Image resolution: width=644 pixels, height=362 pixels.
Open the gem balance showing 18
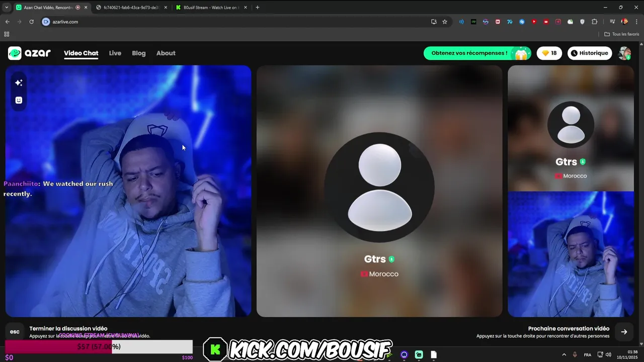[x=549, y=53]
